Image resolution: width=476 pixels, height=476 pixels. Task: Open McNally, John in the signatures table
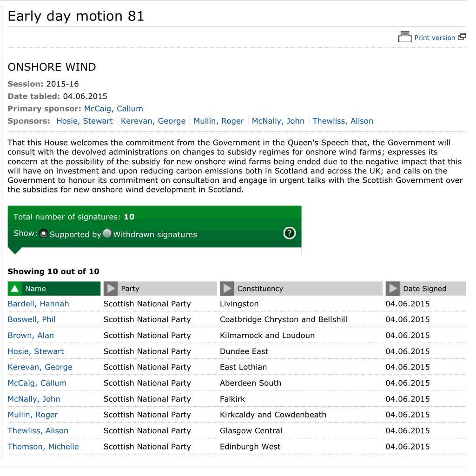point(34,399)
